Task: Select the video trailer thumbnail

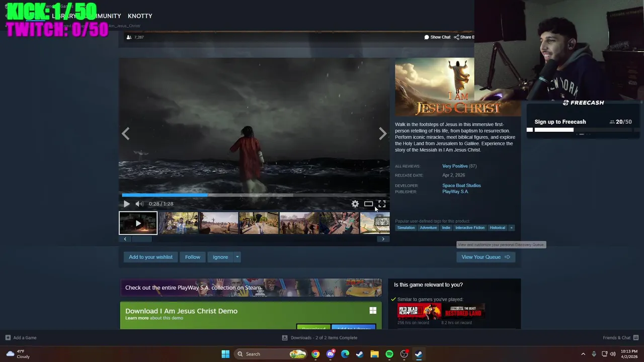Action: pos(138,223)
